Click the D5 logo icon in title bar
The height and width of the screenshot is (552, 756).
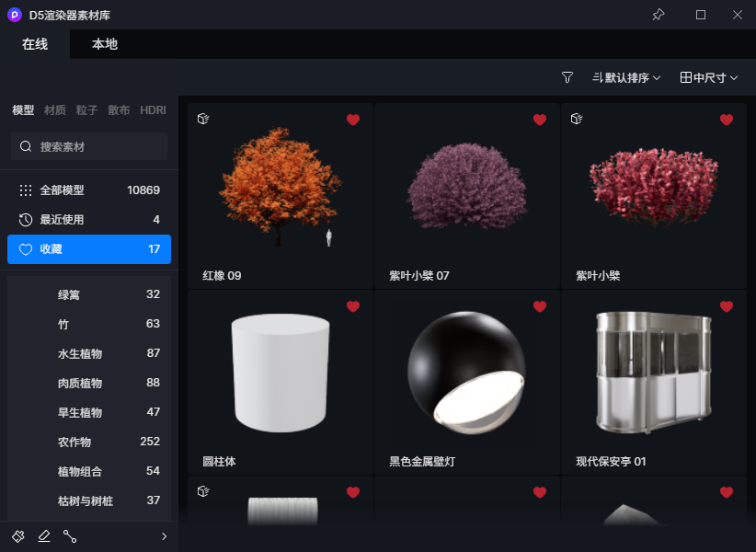point(15,15)
